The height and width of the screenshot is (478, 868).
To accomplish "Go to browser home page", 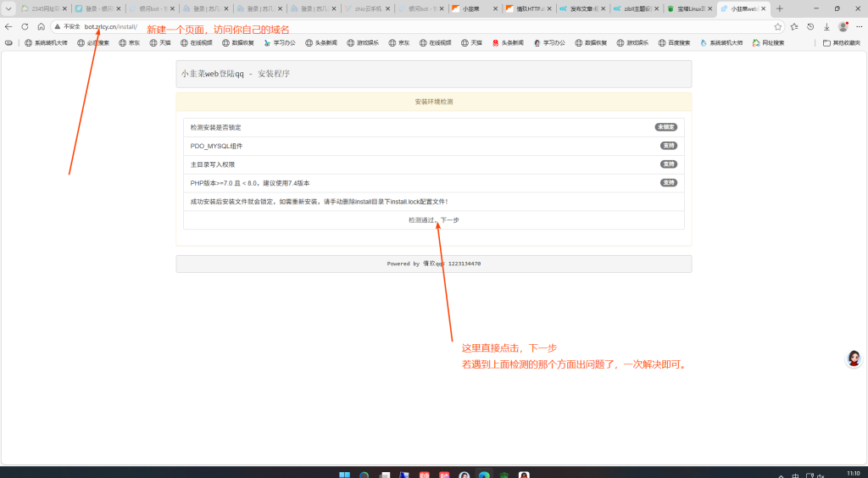I will (x=41, y=26).
